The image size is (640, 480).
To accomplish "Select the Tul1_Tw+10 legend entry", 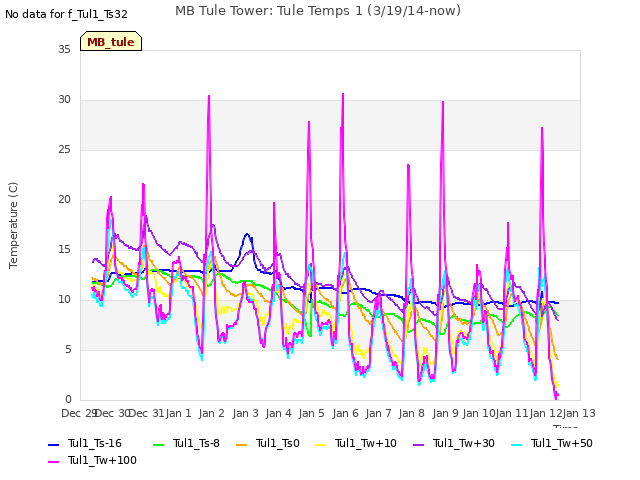I will pyautogui.click(x=356, y=443).
